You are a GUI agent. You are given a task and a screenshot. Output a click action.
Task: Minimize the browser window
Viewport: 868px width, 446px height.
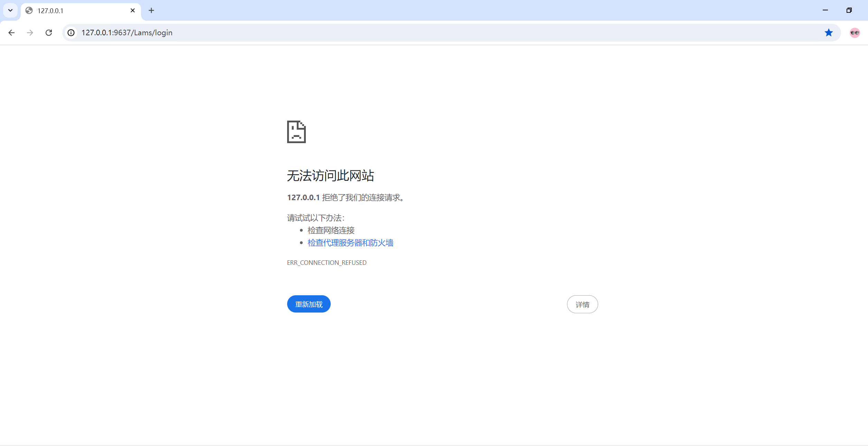(x=825, y=10)
